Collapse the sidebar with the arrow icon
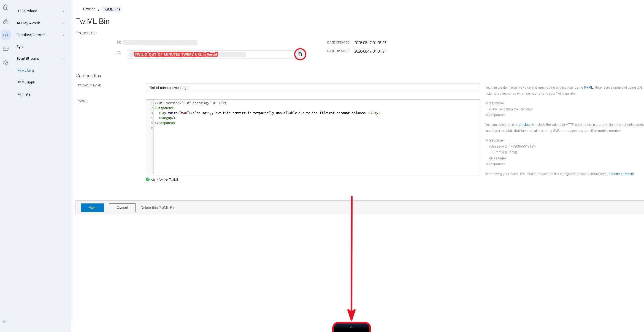The image size is (644, 332). (6, 321)
